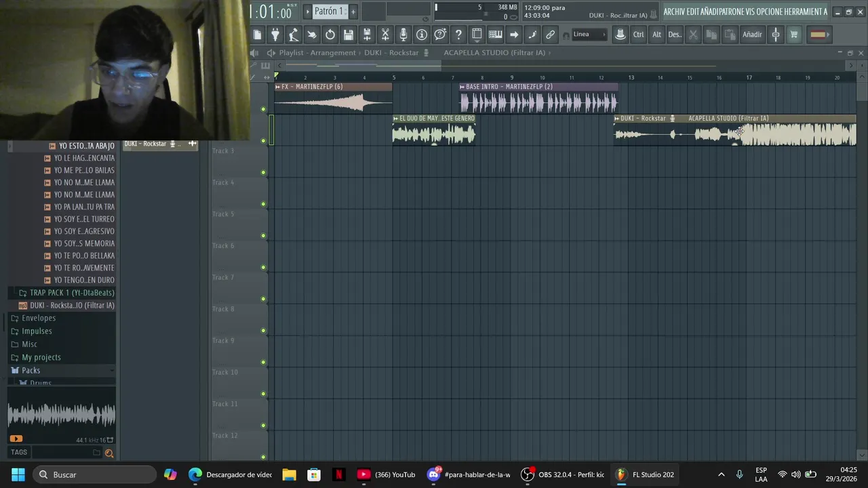Toggle the Track 8 mute dot
The height and width of the screenshot is (488, 868).
tap(263, 331)
